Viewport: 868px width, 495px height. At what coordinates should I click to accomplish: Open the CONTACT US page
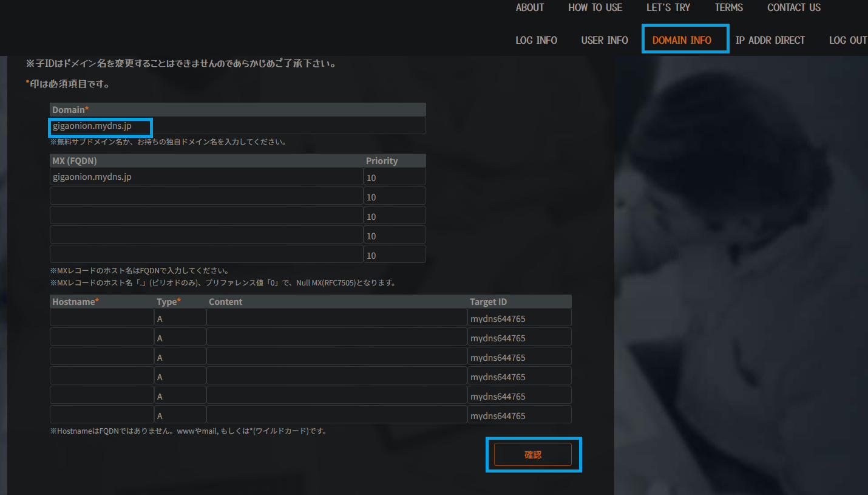pyautogui.click(x=793, y=7)
